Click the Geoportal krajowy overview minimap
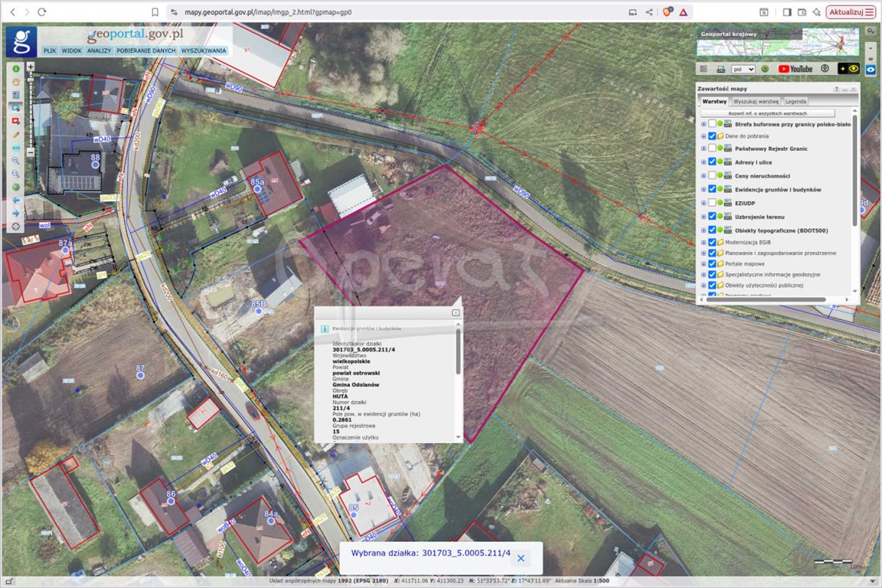This screenshot has height=588, width=882. pos(777,43)
